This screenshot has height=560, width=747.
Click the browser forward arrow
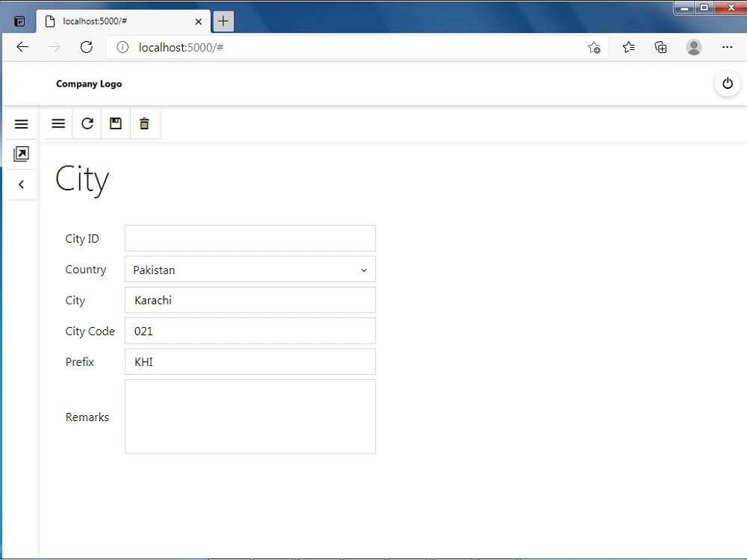pos(55,46)
